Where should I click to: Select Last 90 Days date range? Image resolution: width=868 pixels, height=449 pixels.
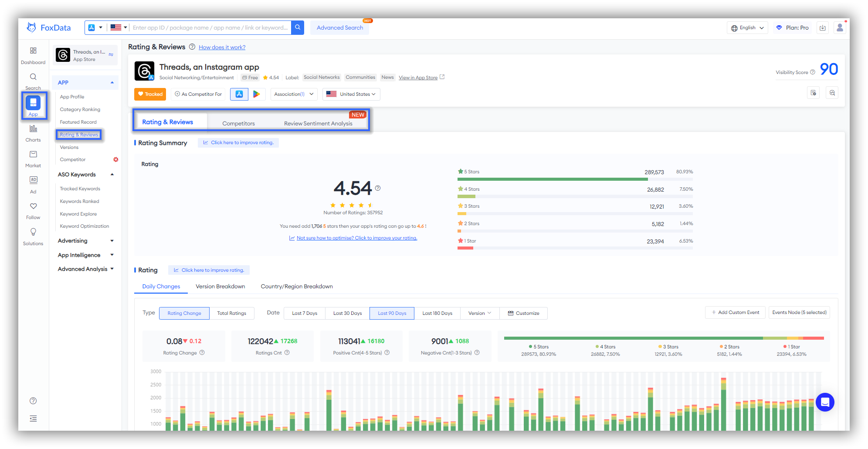tap(392, 313)
